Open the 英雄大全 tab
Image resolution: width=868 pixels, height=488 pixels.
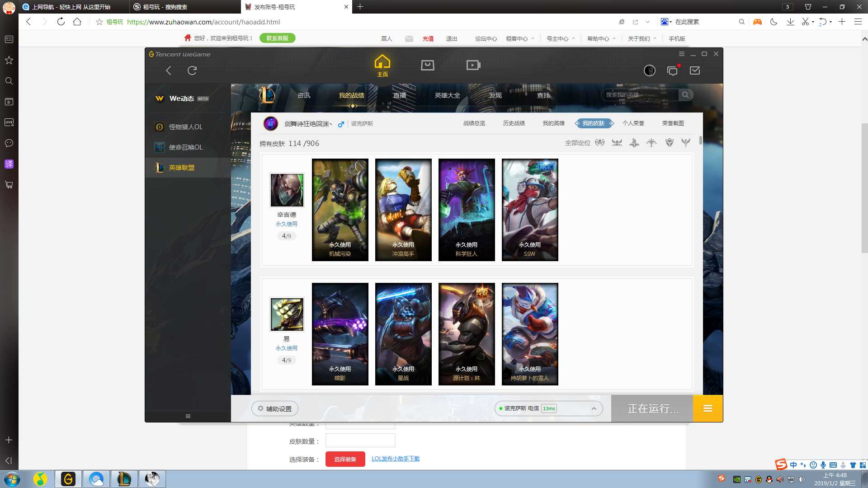[448, 95]
